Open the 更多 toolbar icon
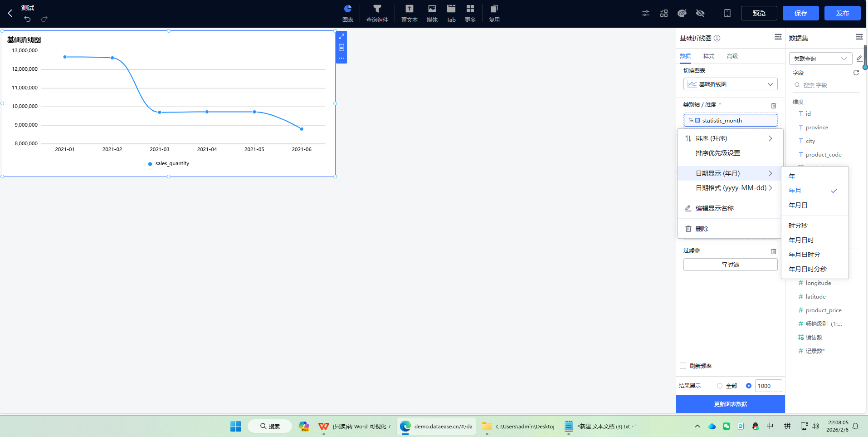 [x=470, y=13]
